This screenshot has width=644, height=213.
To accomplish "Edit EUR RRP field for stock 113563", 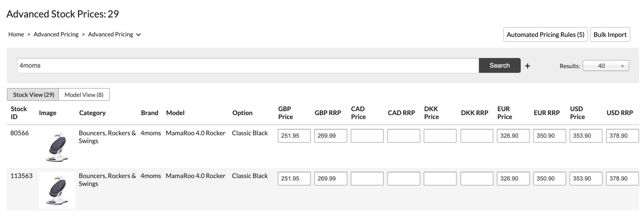I will click(x=550, y=179).
